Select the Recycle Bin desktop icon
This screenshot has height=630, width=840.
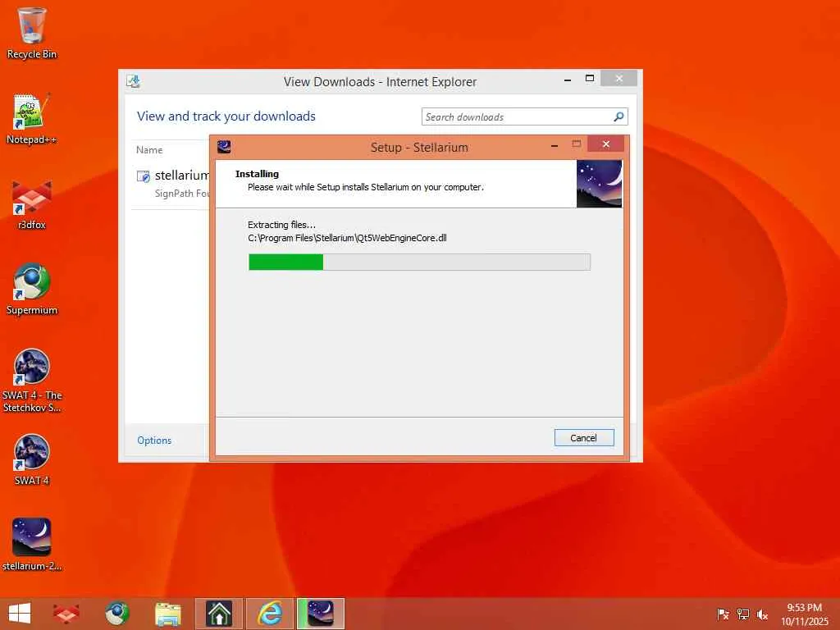pos(32,33)
